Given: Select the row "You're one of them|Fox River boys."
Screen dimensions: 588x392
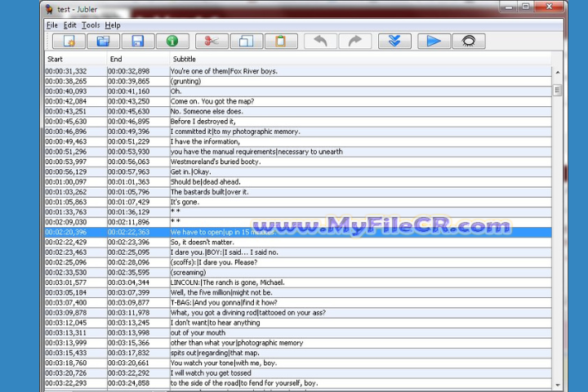Looking at the screenshot, I should [x=298, y=71].
